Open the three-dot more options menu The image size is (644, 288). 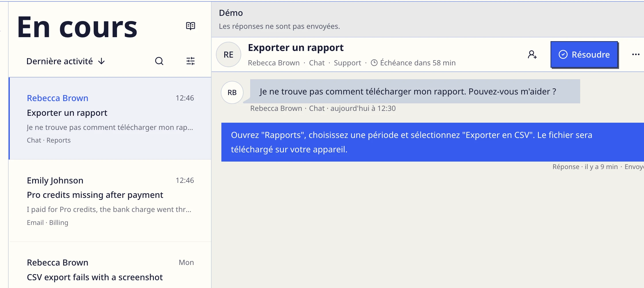[636, 54]
